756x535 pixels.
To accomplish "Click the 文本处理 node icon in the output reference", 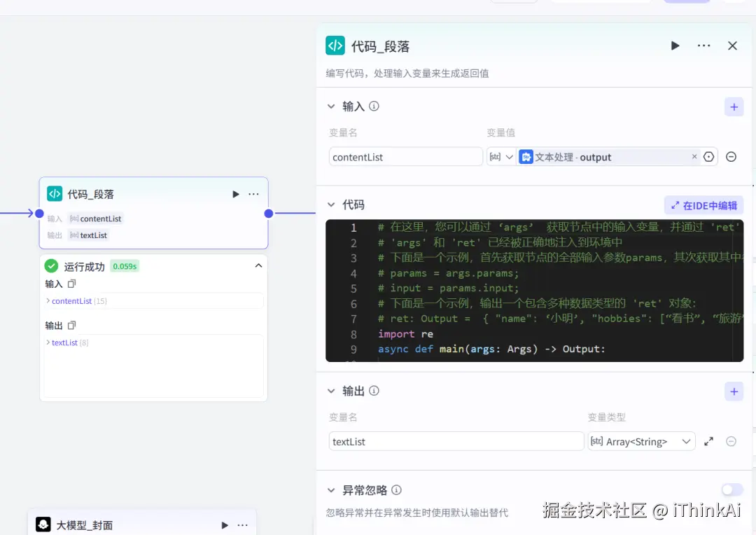I will [525, 156].
